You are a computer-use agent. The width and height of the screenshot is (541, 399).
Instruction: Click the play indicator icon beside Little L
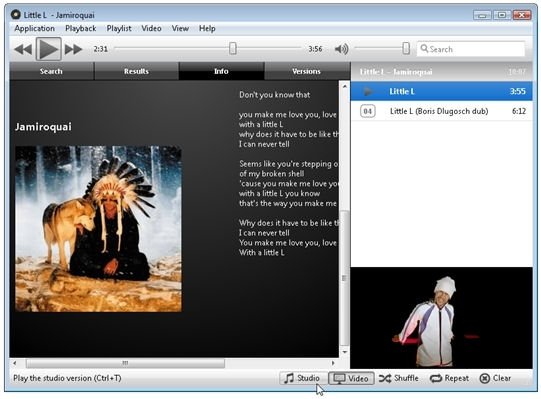pos(368,91)
